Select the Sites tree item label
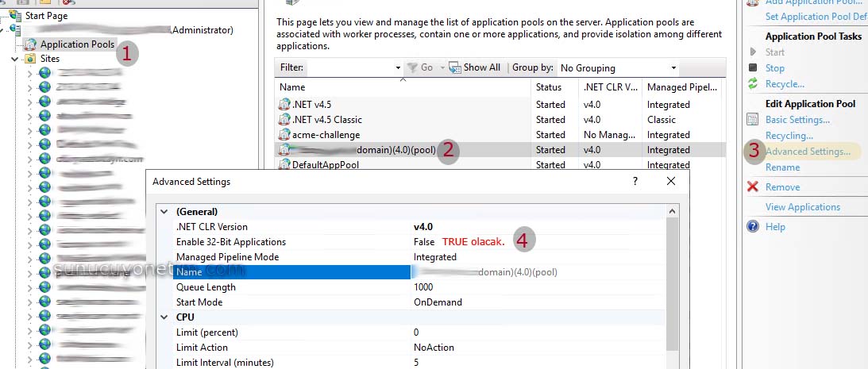868x369 pixels. (50, 59)
